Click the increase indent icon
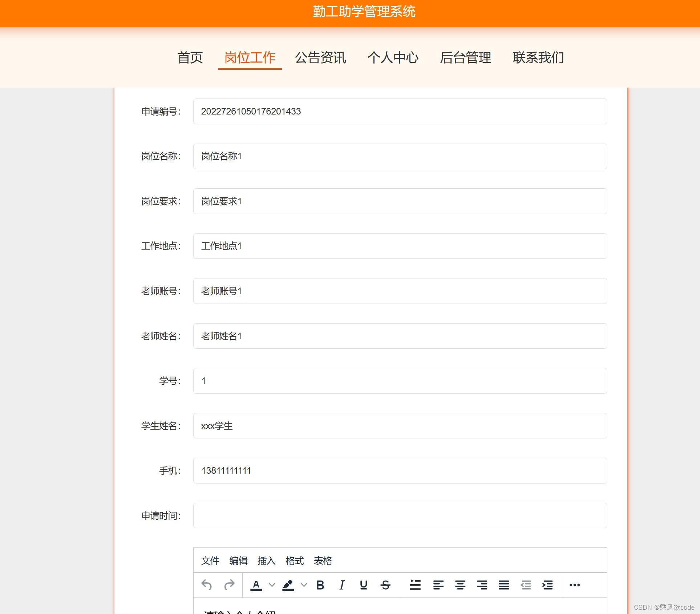 pyautogui.click(x=547, y=585)
